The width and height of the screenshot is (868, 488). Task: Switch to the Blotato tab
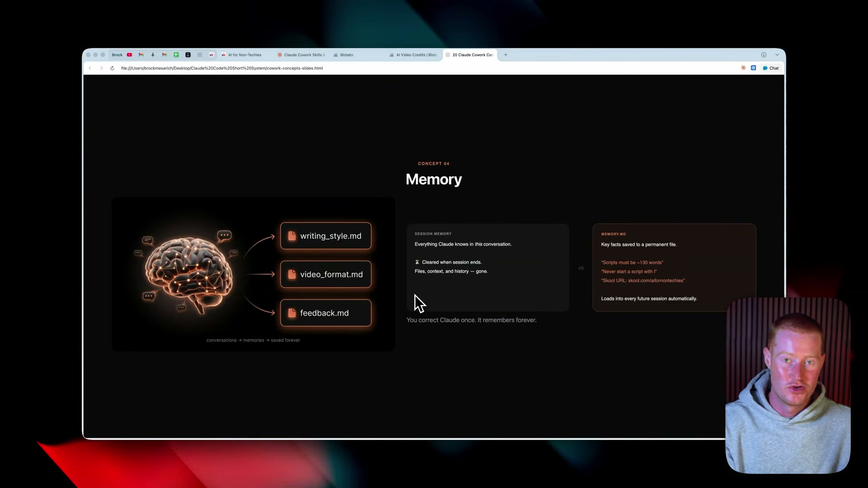tap(347, 55)
